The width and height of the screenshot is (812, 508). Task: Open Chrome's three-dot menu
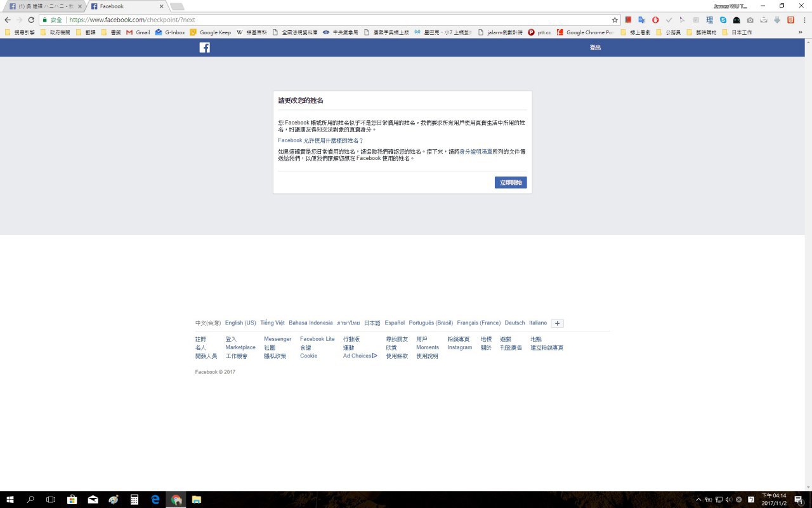[804, 20]
